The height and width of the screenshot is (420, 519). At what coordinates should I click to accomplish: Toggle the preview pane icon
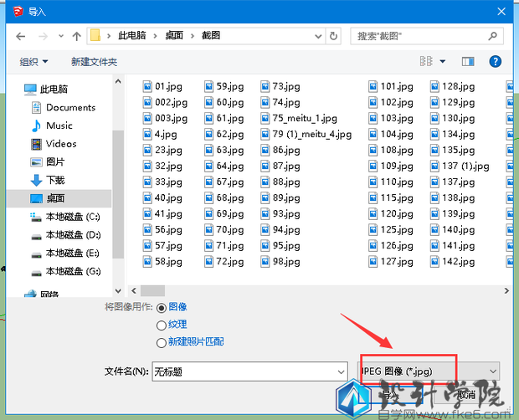click(468, 62)
